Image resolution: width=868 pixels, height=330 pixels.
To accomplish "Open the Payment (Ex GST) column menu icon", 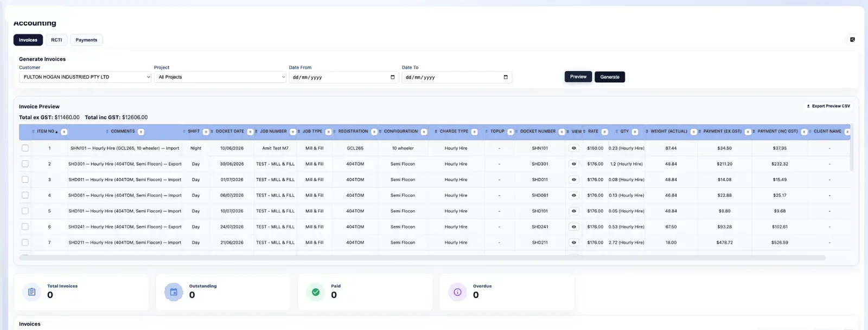I will [748, 132].
